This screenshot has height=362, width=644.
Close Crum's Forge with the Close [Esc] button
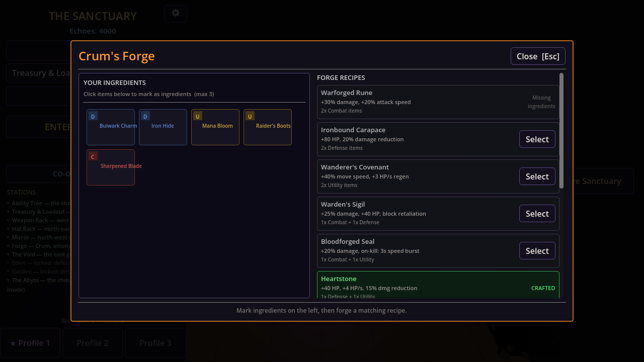[538, 56]
